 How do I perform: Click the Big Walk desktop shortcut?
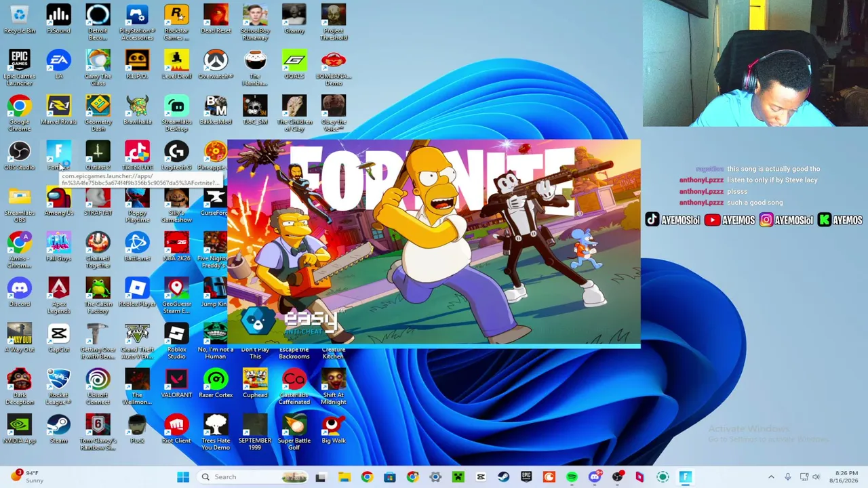pos(333,429)
